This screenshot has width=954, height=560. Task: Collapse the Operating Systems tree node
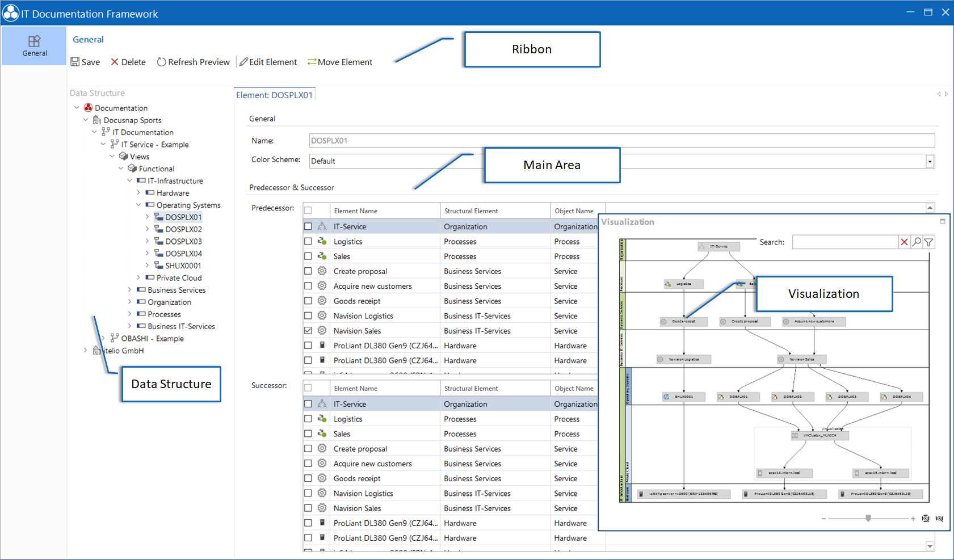pyautogui.click(x=138, y=205)
